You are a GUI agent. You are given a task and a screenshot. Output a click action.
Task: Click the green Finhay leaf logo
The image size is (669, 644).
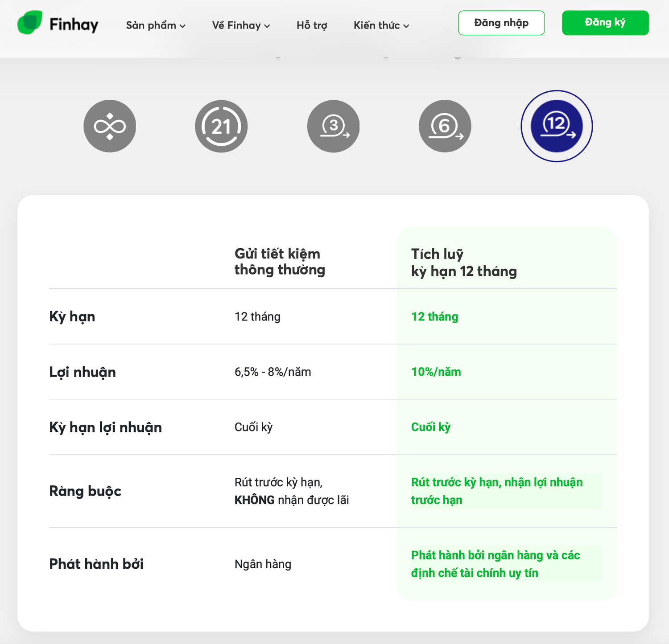pyautogui.click(x=30, y=23)
